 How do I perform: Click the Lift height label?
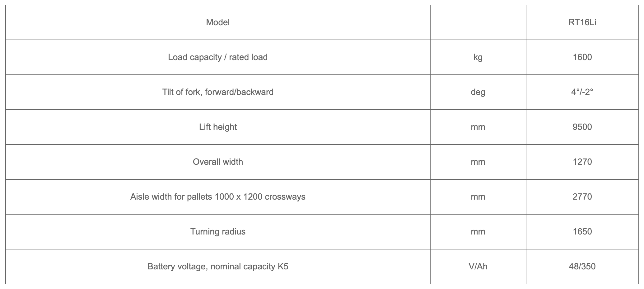(x=218, y=127)
